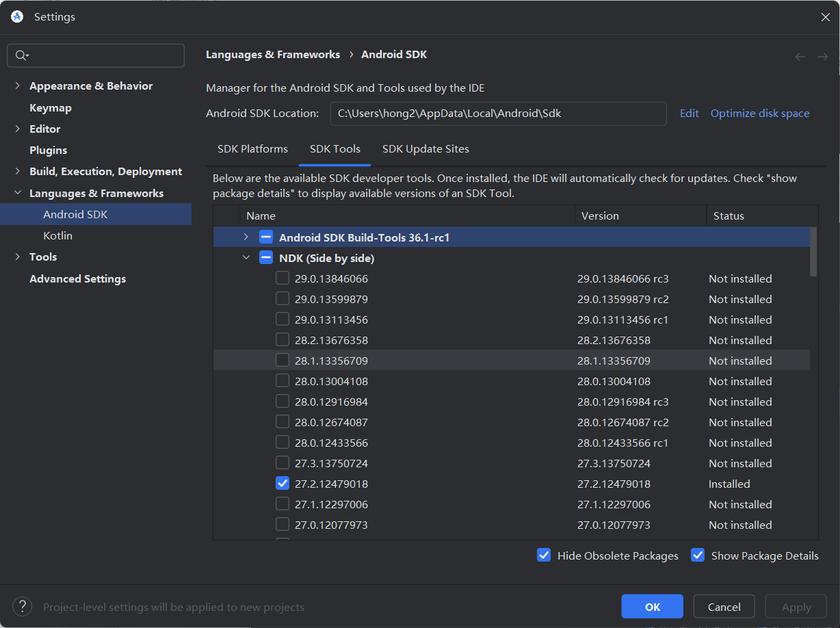Click the SDK tools list vertical scrollbar

point(813,252)
